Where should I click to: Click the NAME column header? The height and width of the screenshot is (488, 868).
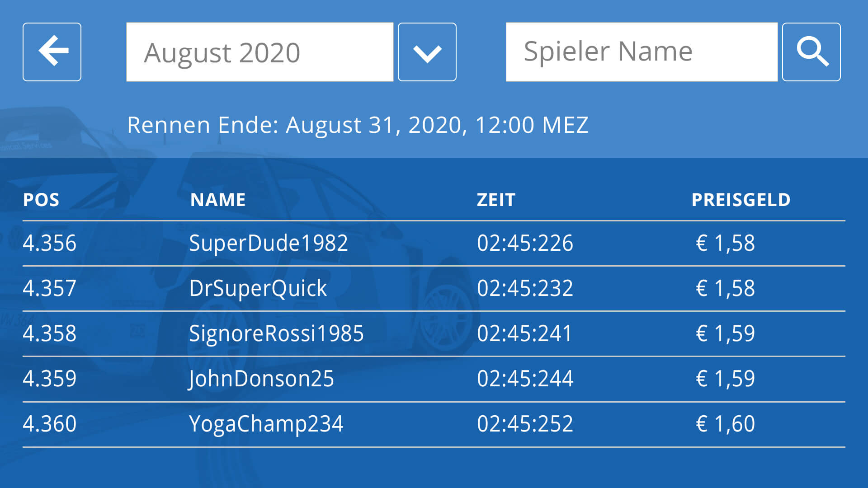218,200
